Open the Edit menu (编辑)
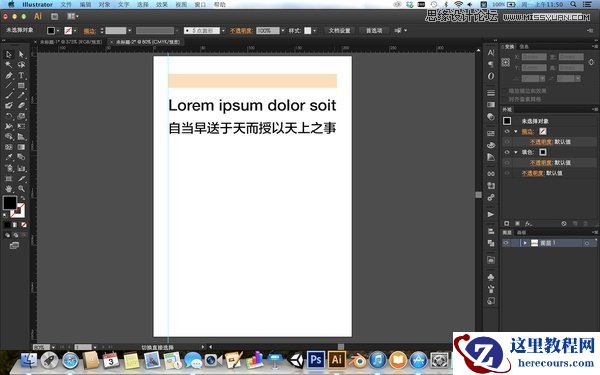Viewport: 600px width, 375px height. click(x=85, y=5)
